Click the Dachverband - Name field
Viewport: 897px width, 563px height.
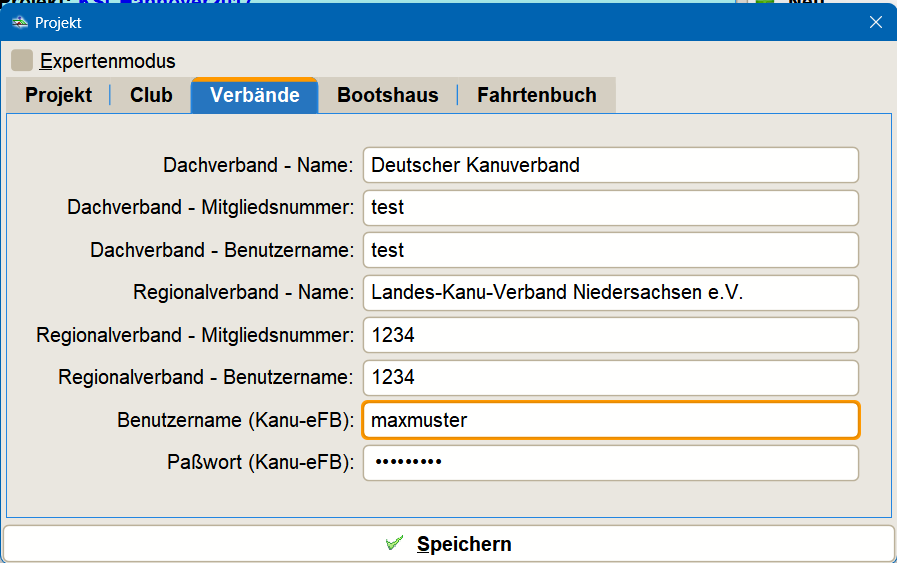click(x=610, y=165)
